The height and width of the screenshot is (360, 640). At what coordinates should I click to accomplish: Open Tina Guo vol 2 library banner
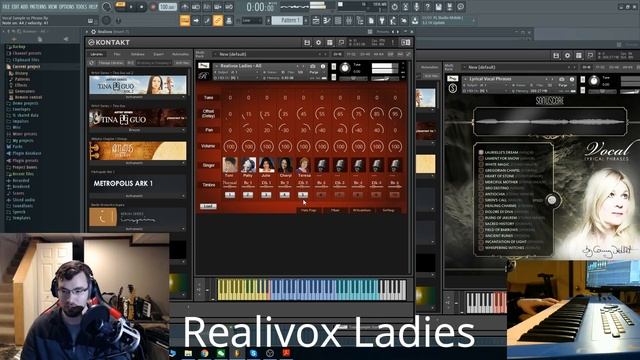(138, 85)
